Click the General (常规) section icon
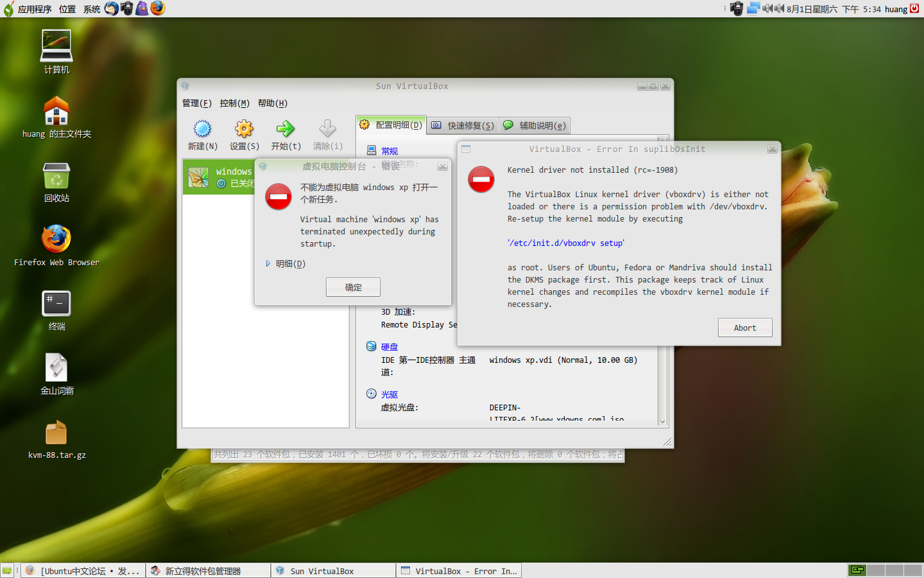 pos(372,150)
